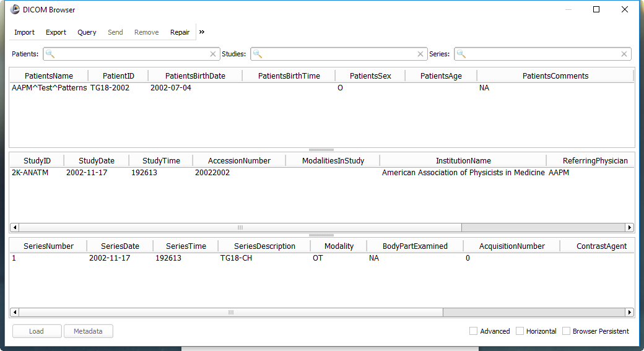Clear the Studies search field
644x351 pixels.
click(421, 54)
